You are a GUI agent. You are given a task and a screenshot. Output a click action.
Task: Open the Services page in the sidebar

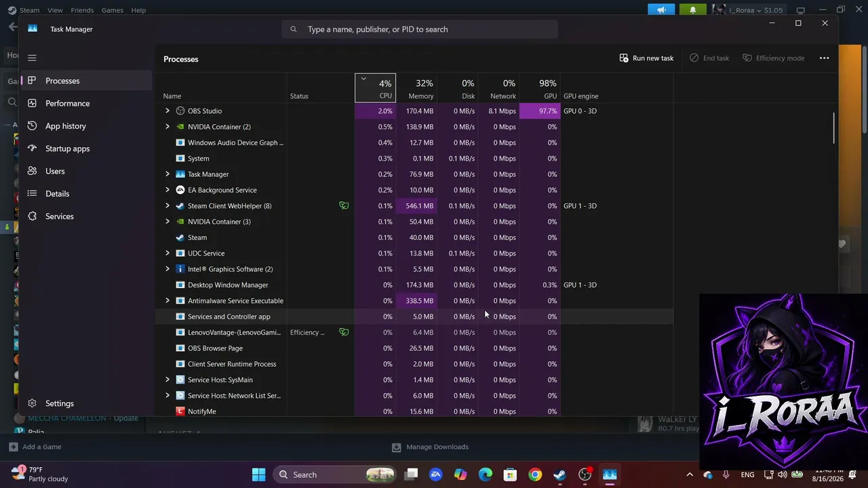click(86, 216)
